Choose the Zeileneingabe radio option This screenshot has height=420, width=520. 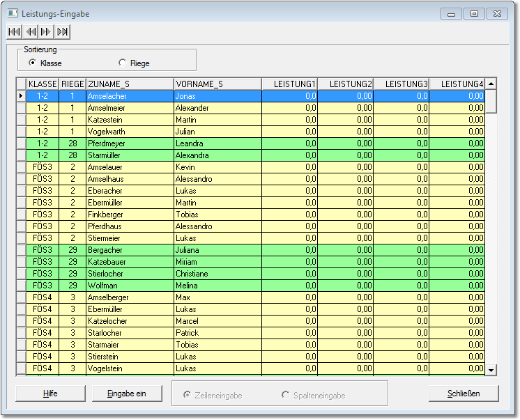click(187, 395)
